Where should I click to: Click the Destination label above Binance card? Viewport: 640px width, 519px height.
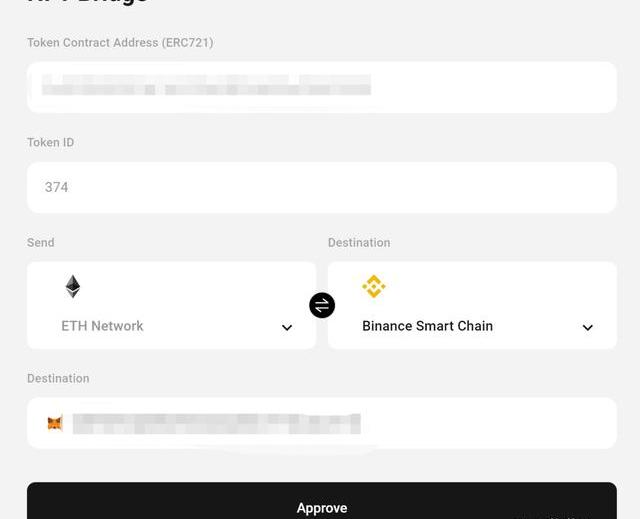click(x=359, y=243)
